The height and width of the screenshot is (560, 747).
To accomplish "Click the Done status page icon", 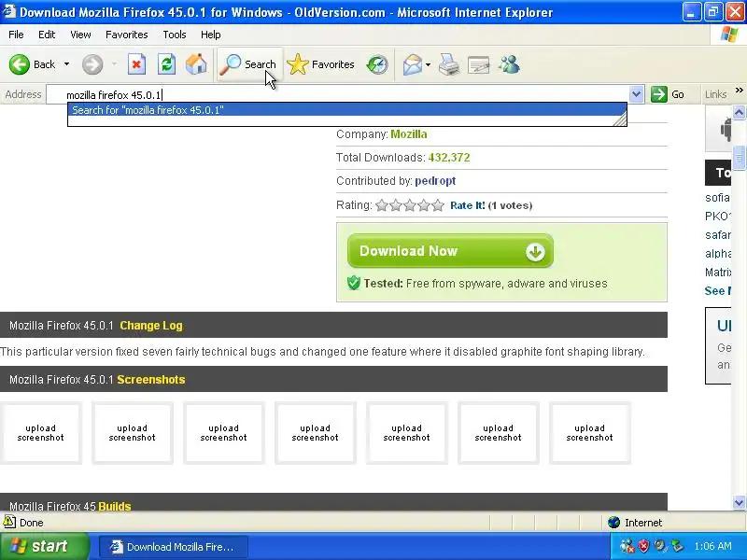I will pos(9,522).
